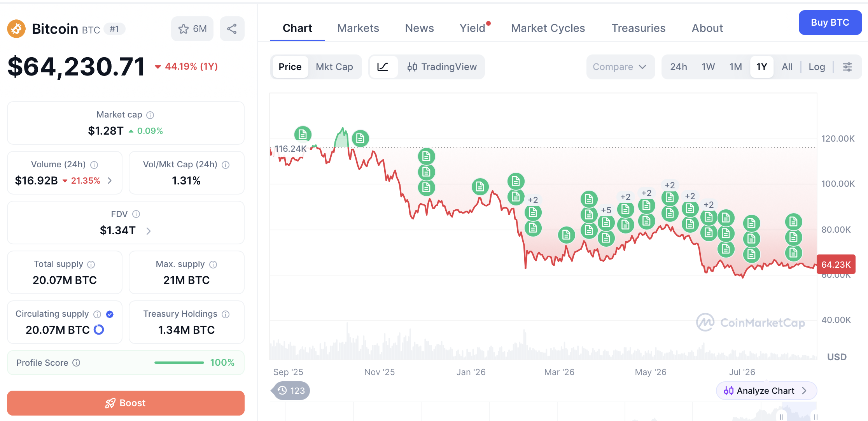Click the circulating supply verified badge
868x421 pixels.
[110, 314]
